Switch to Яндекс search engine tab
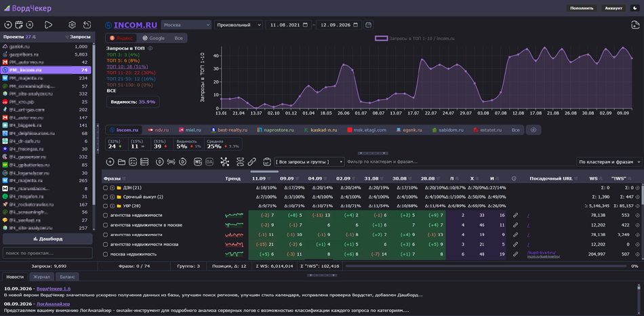This screenshot has height=316, width=644. coord(121,38)
